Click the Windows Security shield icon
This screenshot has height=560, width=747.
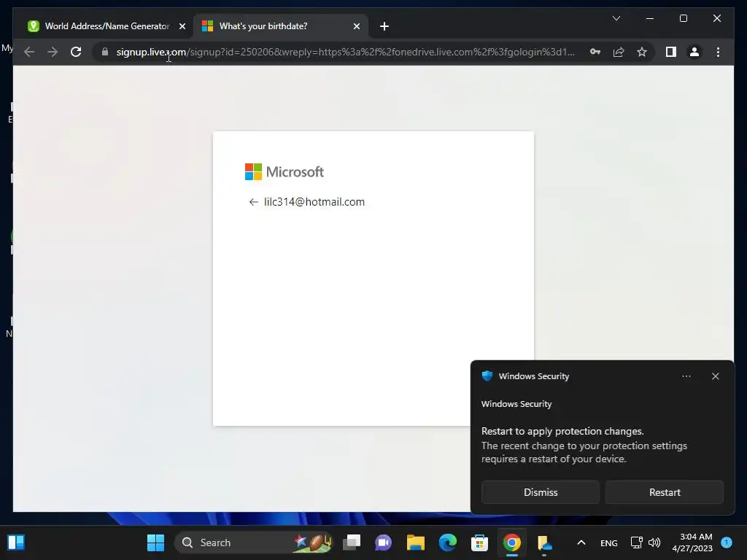point(487,376)
